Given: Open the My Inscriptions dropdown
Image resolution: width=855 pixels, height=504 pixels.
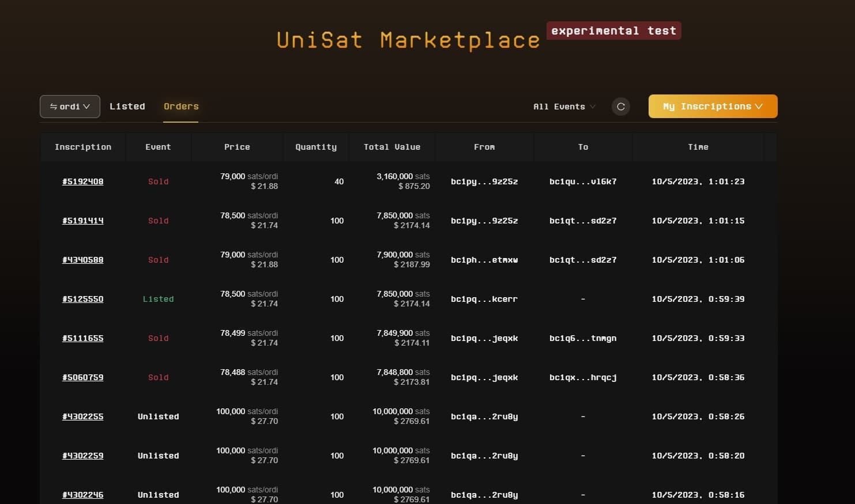Looking at the screenshot, I should pos(713,107).
